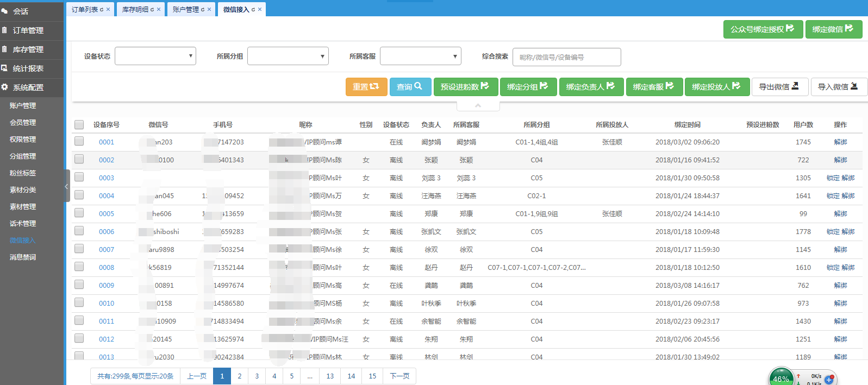Open 粉丝标签 in the sidebar
Viewport: 868px width, 385px height.
coord(23,173)
